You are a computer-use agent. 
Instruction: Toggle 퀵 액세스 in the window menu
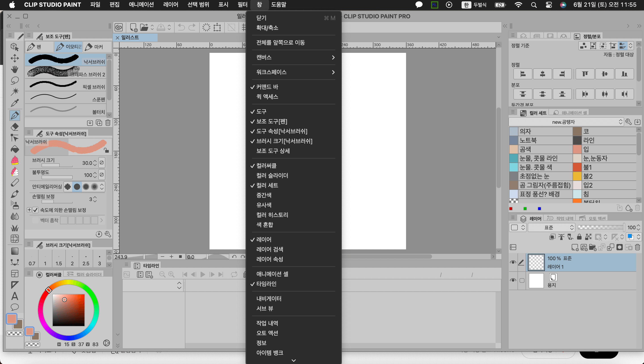(267, 97)
